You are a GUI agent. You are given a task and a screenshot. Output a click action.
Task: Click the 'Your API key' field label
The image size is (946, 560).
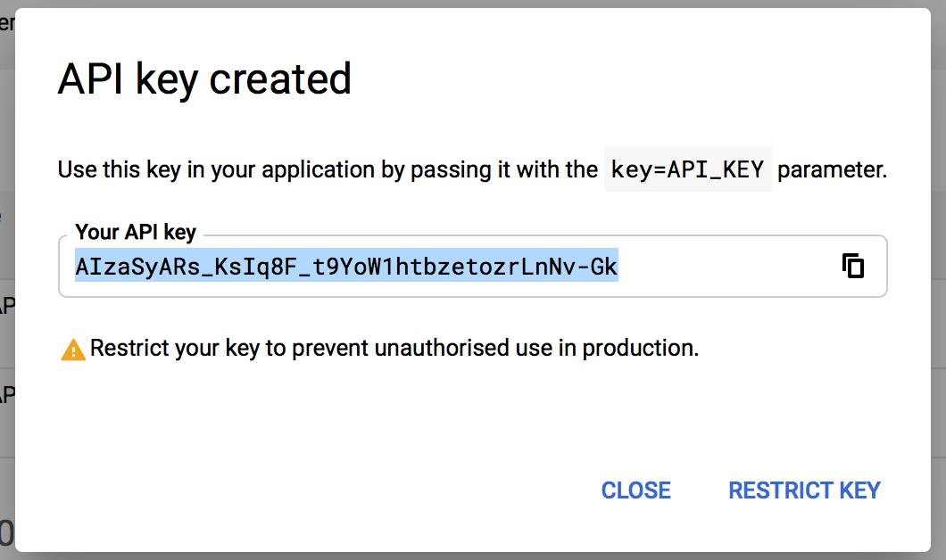pyautogui.click(x=136, y=232)
